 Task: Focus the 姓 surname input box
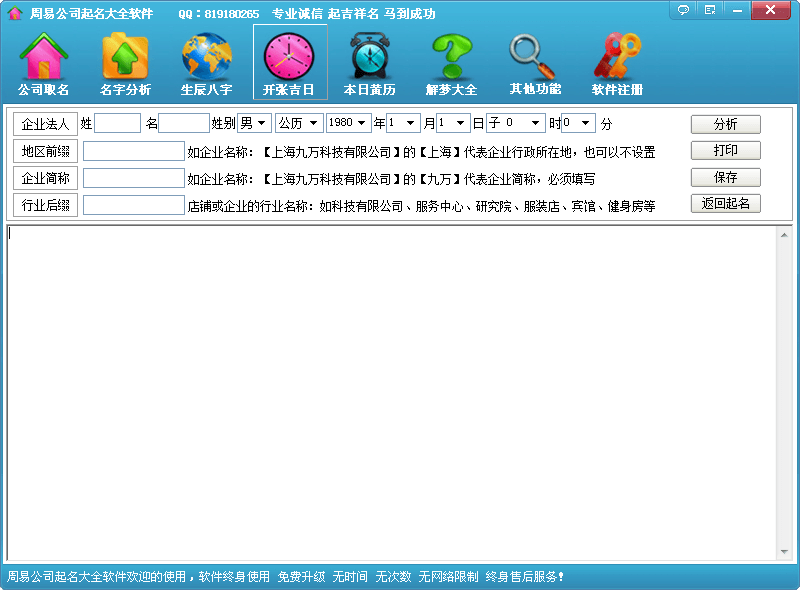coord(117,123)
